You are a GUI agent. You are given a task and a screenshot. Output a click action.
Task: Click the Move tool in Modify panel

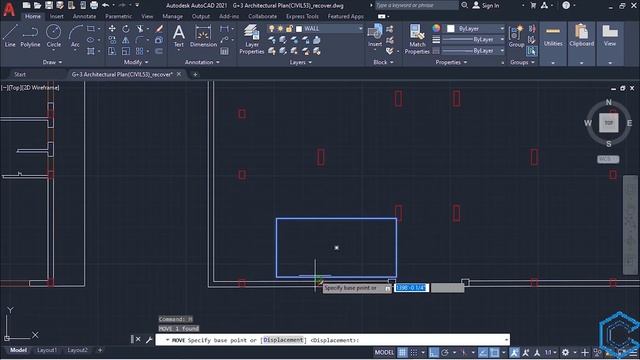[112, 29]
